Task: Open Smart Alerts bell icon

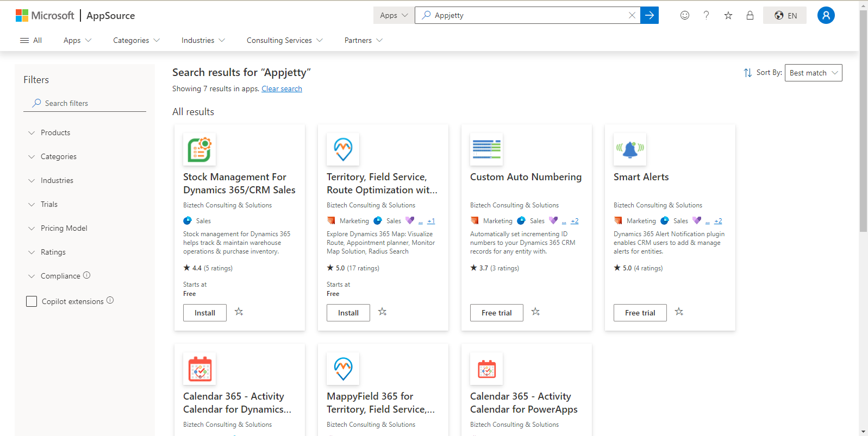Action: [x=630, y=149]
